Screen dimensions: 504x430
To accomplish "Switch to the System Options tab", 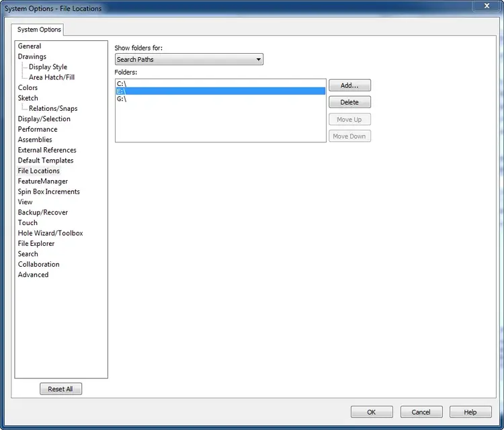I will tap(39, 30).
